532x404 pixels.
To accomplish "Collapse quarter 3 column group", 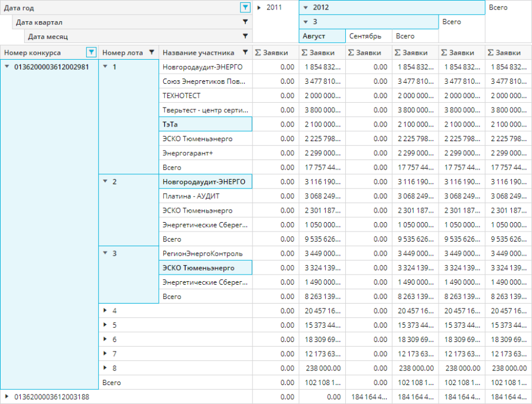I will pos(305,22).
